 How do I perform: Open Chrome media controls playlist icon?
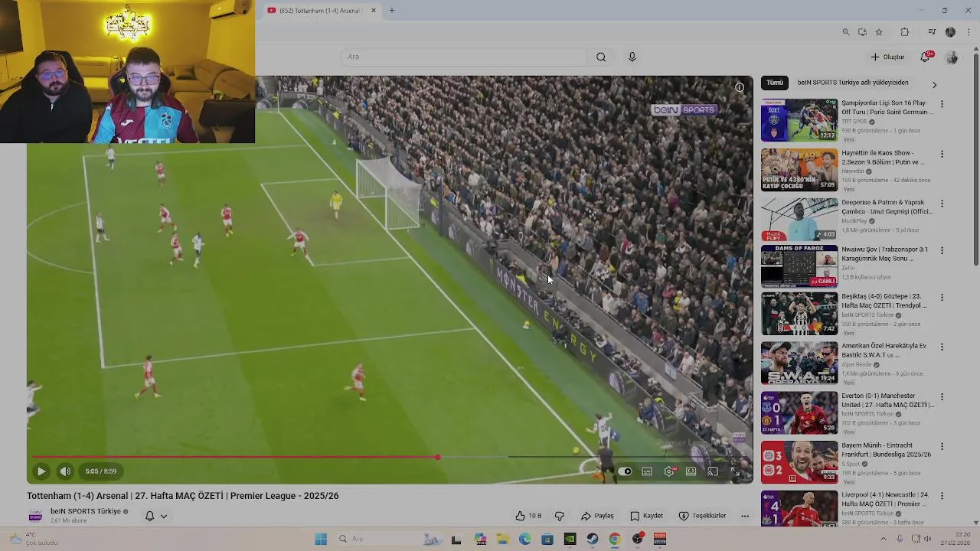click(932, 32)
